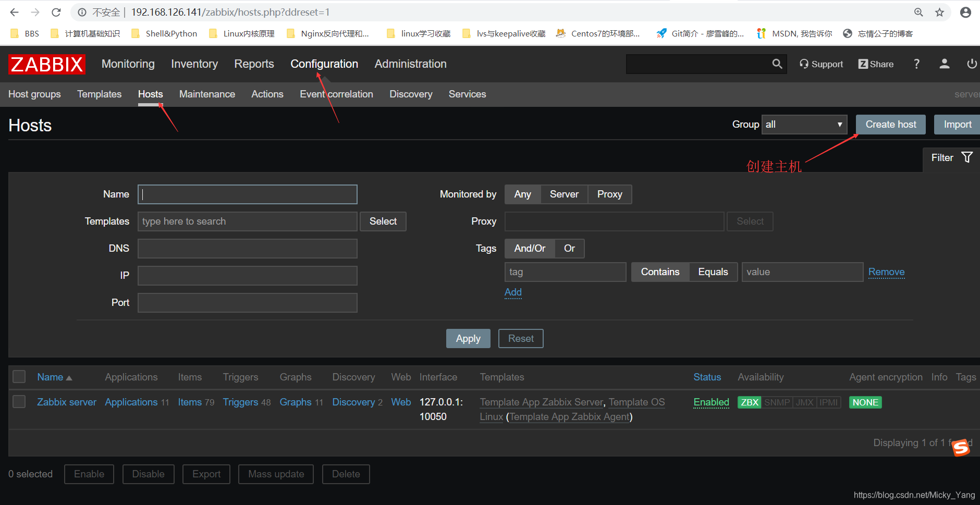Screen dimensions: 980x505
Task: Bookmark this page with the star icon
Action: click(939, 12)
